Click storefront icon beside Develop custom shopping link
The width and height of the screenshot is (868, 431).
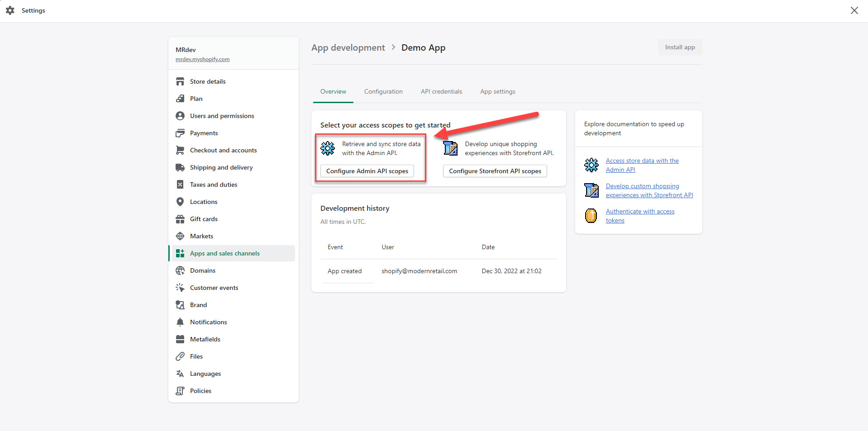pyautogui.click(x=591, y=190)
